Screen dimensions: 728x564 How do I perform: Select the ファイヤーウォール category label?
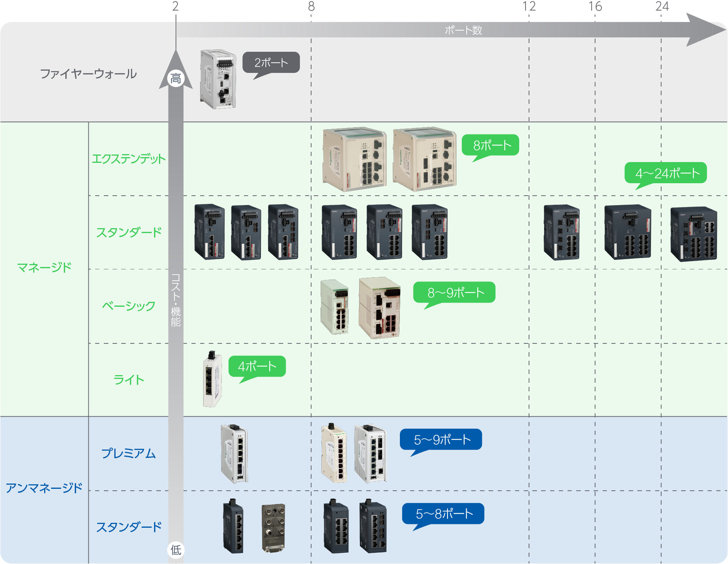[88, 74]
